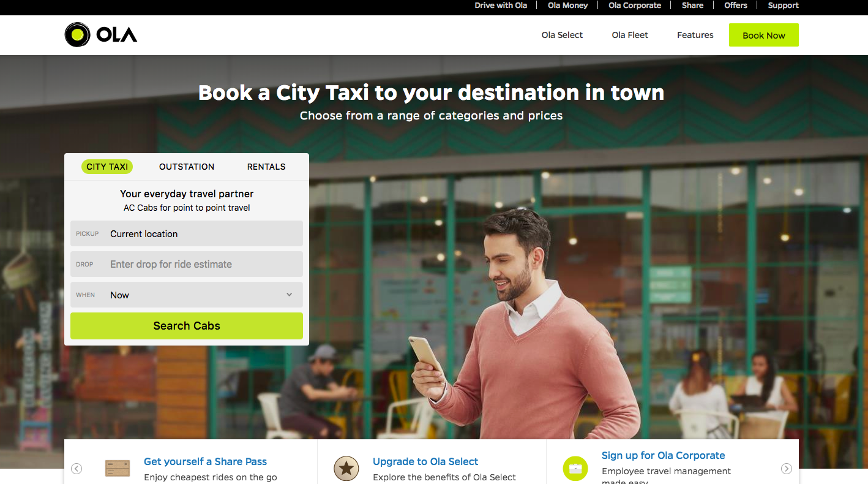
Task: Open Upgrade to Ola Select link
Action: [425, 461]
